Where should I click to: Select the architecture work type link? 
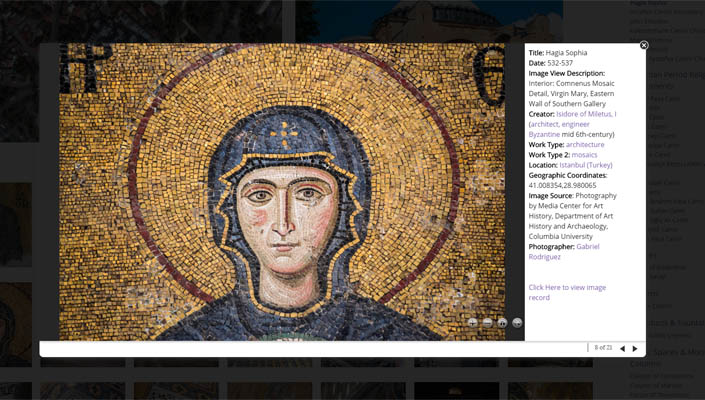(585, 144)
